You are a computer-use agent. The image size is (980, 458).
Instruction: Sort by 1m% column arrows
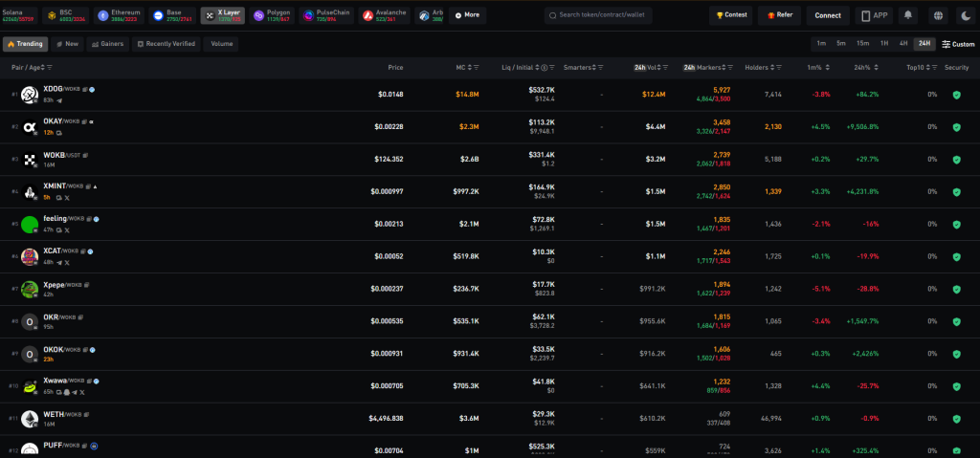click(828, 68)
